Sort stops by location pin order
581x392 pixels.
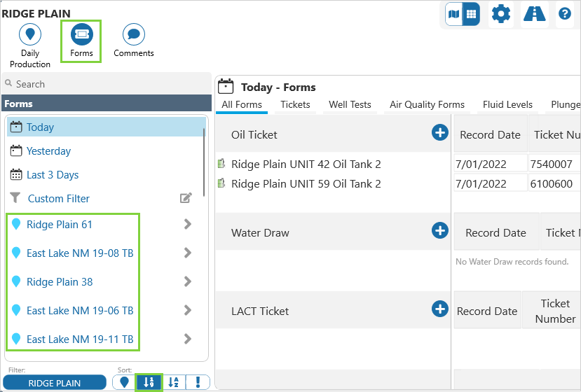[x=124, y=382]
